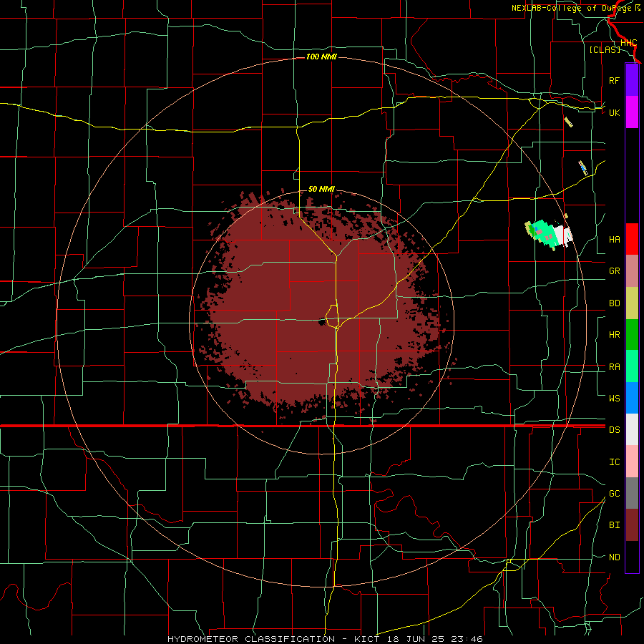644x644 pixels.
Task: Click the BD legend label
Action: tap(614, 303)
